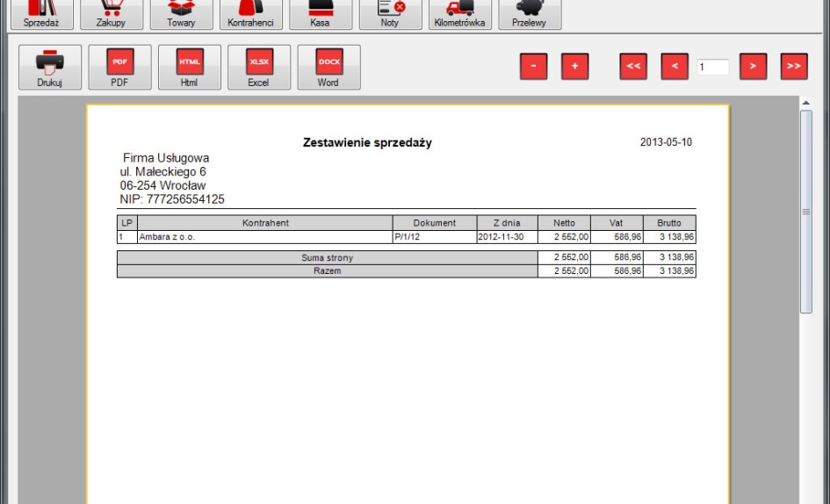Export the report to Excel XLSX

click(x=259, y=68)
